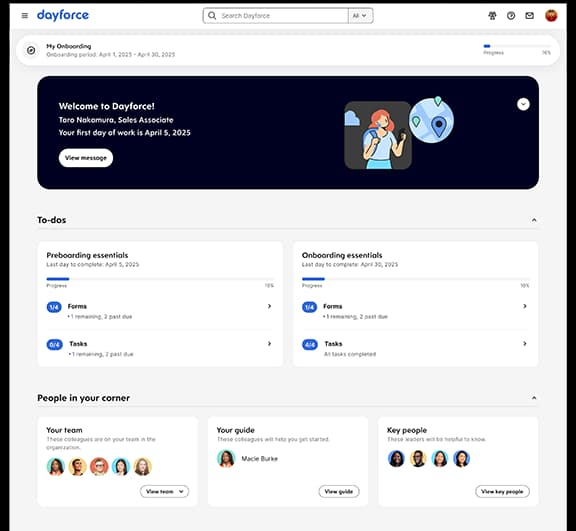Open the help question mark icon
Image resolution: width=576 pixels, height=531 pixels.
point(511,15)
